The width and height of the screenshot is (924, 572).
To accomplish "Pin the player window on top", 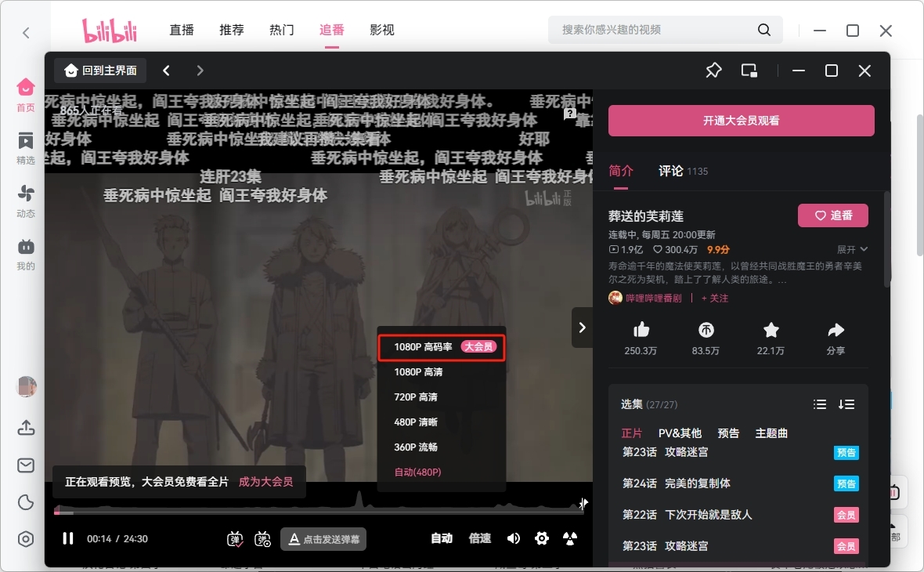I will [x=713, y=71].
